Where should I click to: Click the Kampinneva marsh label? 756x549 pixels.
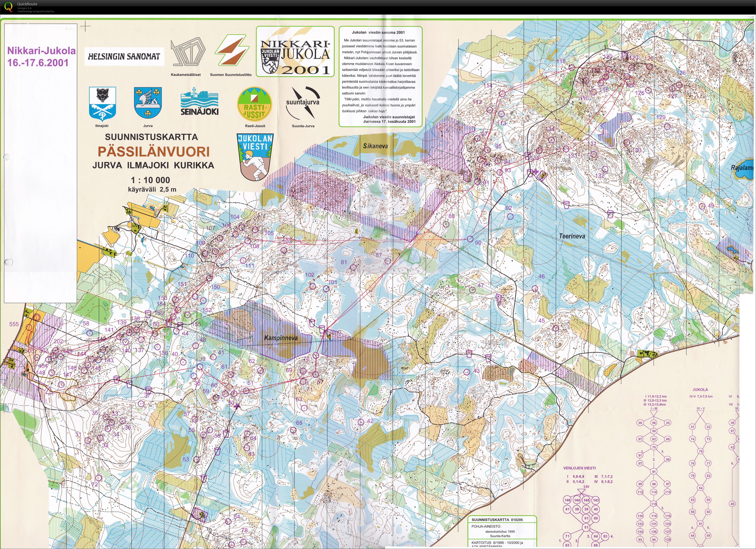click(281, 338)
